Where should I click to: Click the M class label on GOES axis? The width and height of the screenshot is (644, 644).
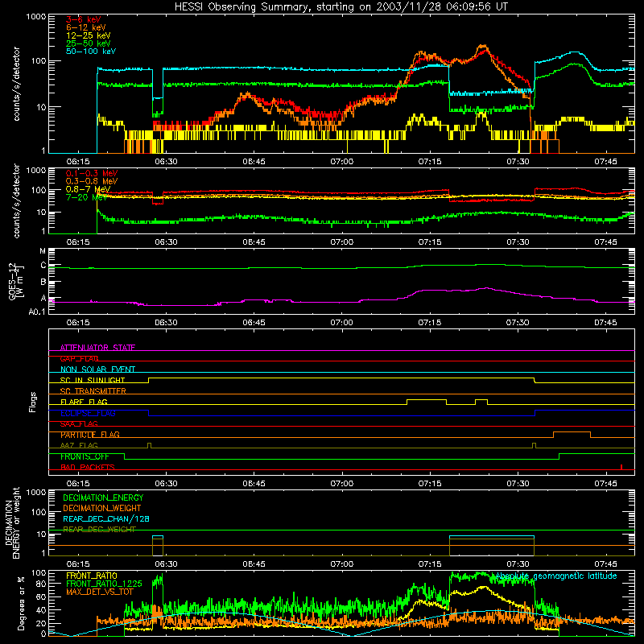point(43,251)
